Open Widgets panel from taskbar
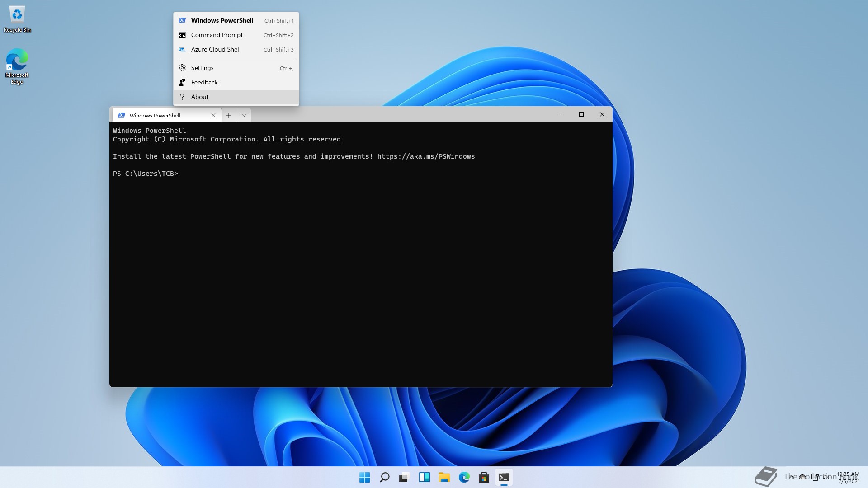The image size is (868, 488). coord(424,477)
